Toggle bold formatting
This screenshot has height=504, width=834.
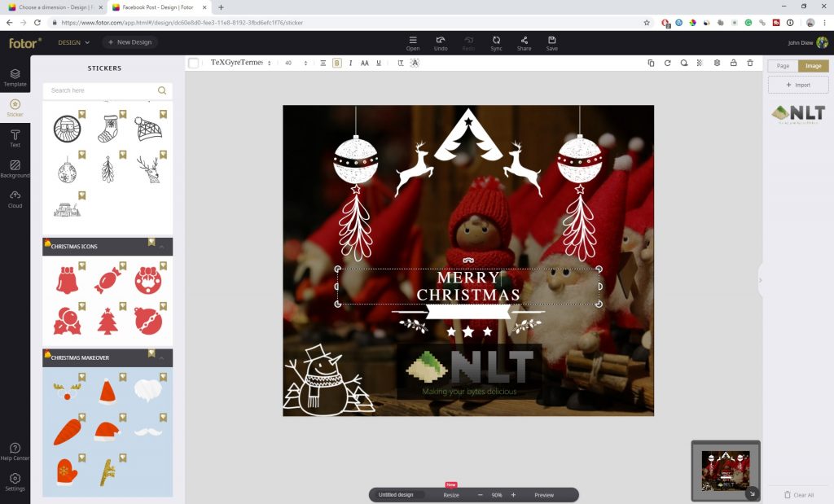coord(336,63)
